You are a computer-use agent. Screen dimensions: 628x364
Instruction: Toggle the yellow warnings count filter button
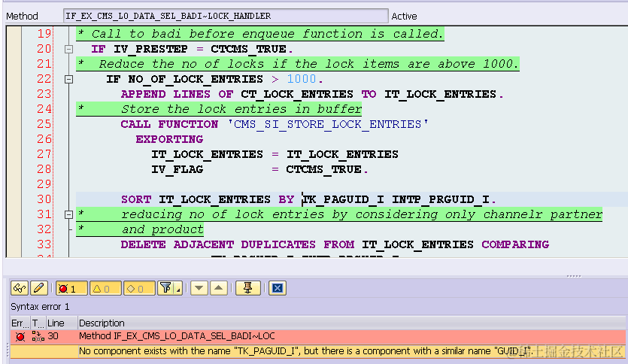[x=105, y=288]
